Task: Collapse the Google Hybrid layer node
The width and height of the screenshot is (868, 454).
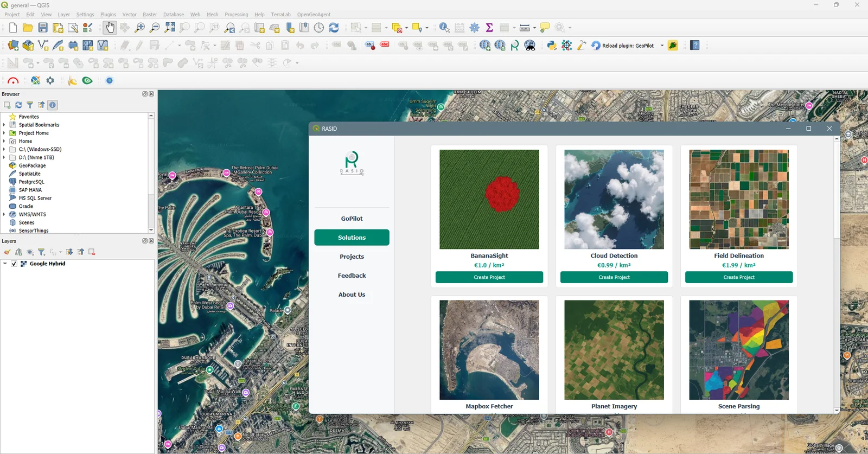Action: coord(5,264)
